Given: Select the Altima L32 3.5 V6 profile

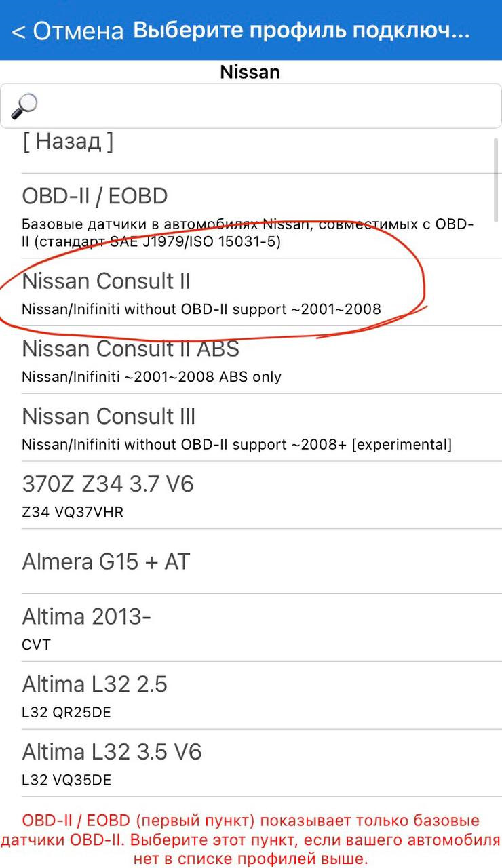Looking at the screenshot, I should [251, 764].
